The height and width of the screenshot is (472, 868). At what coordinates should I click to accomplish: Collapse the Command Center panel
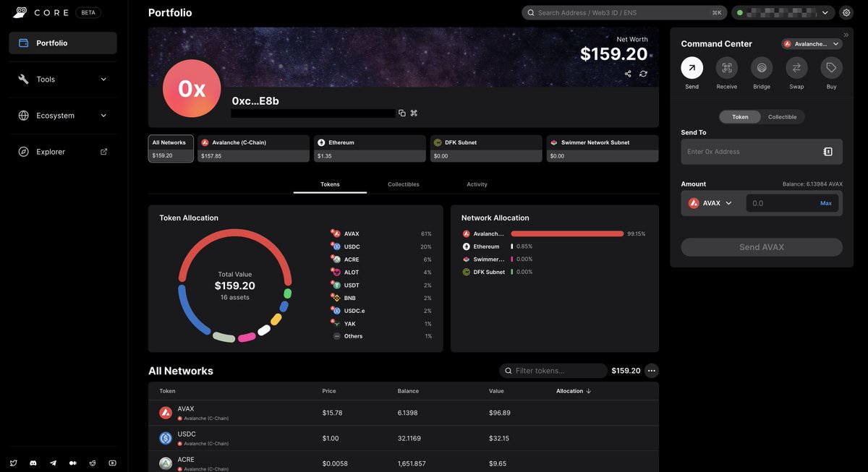pyautogui.click(x=846, y=35)
